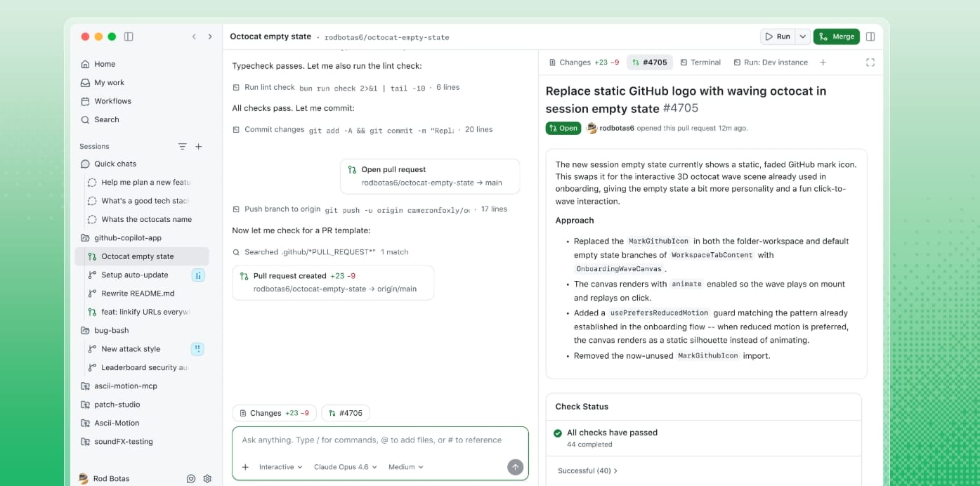The height and width of the screenshot is (486, 980).
Task: Expand the Successful (40) checks list
Action: [x=587, y=471]
